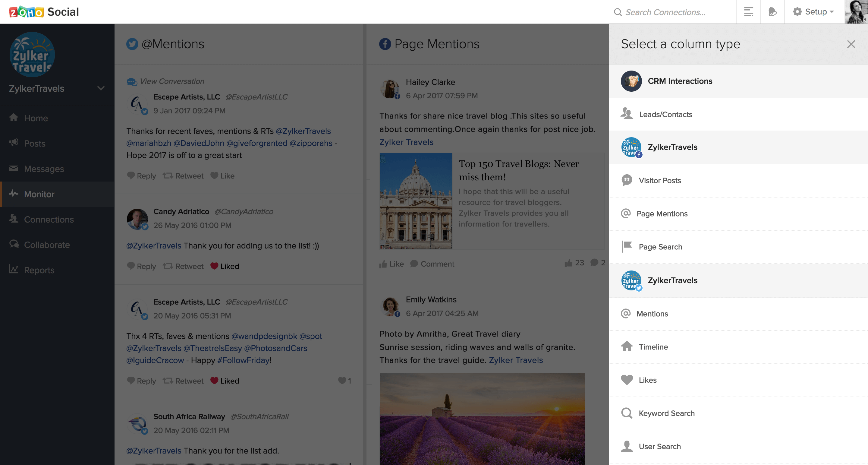Click the Zoho Social logo
868x465 pixels.
tap(44, 12)
